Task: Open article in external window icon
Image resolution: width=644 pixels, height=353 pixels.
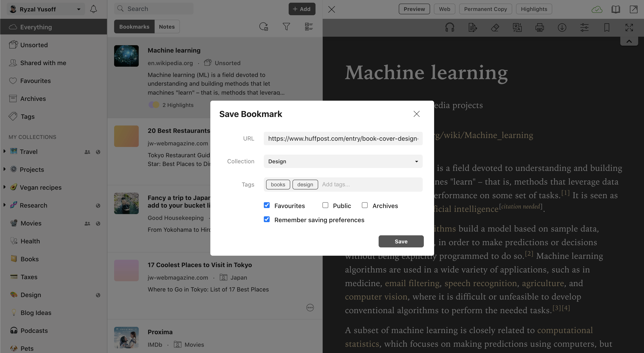Action: coord(633,9)
